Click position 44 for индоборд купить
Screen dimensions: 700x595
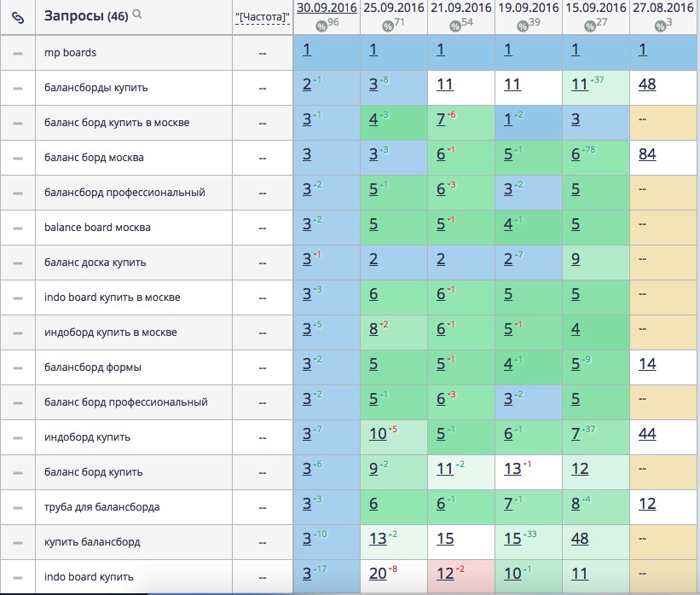click(646, 434)
